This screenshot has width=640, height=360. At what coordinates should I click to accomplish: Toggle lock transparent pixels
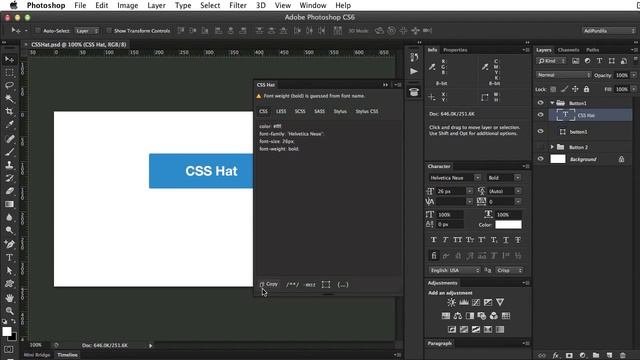tap(553, 89)
